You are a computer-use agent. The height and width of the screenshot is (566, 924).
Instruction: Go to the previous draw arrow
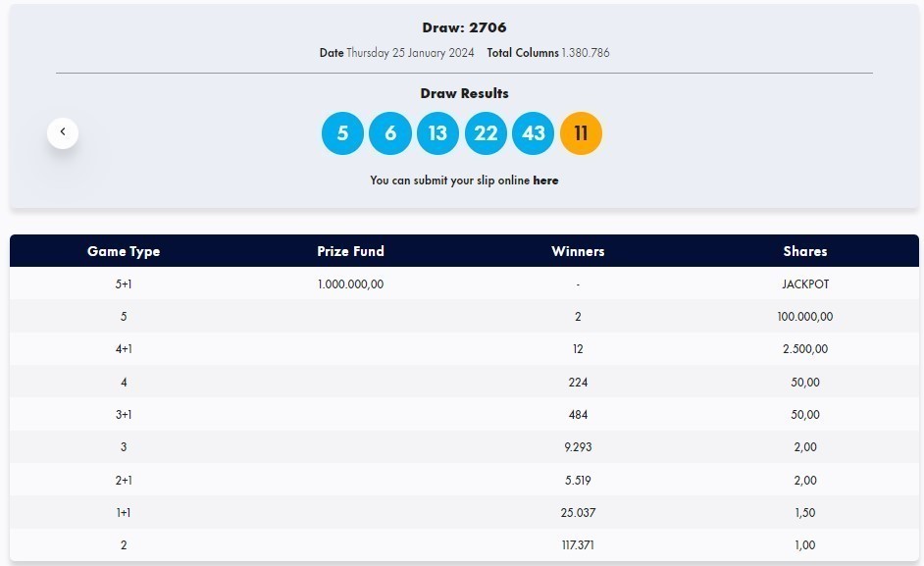click(x=63, y=131)
